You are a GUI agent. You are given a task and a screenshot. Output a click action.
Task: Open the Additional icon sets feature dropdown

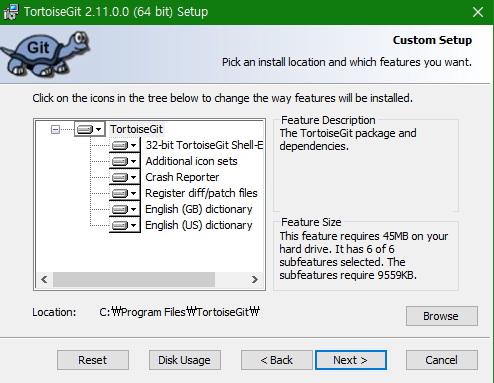point(125,161)
